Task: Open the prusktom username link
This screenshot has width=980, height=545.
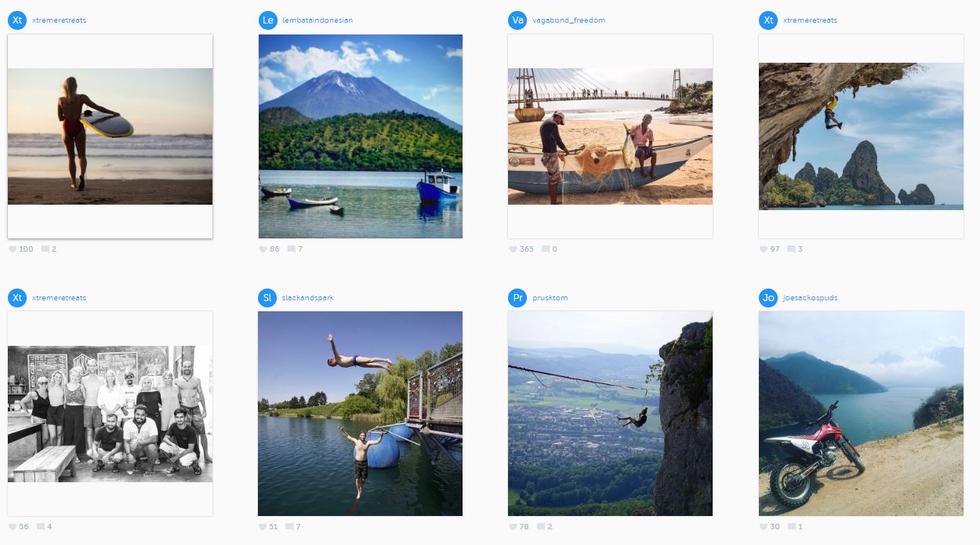Action: click(x=549, y=298)
